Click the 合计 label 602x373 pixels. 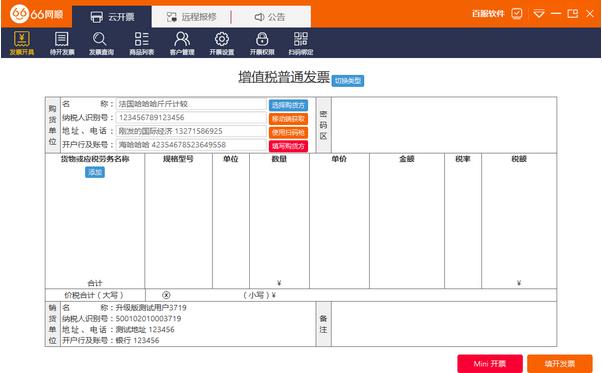click(x=95, y=283)
